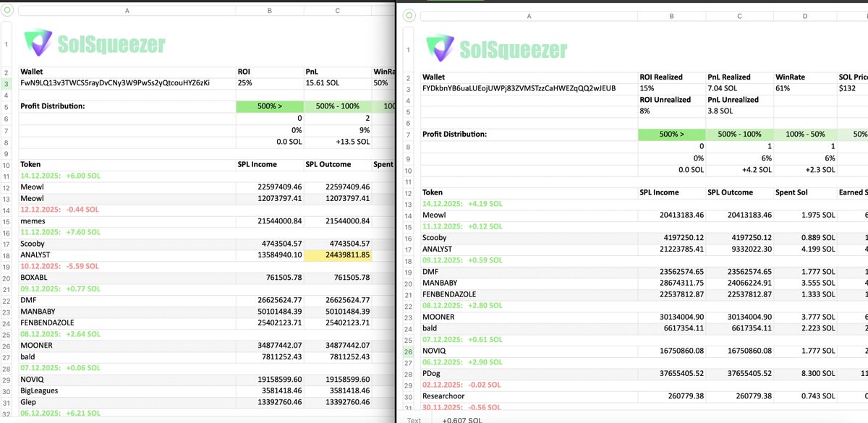Screen dimensions: 868x423
Task: Click wallet address starting with FYDkbnYB
Action: [x=519, y=88]
